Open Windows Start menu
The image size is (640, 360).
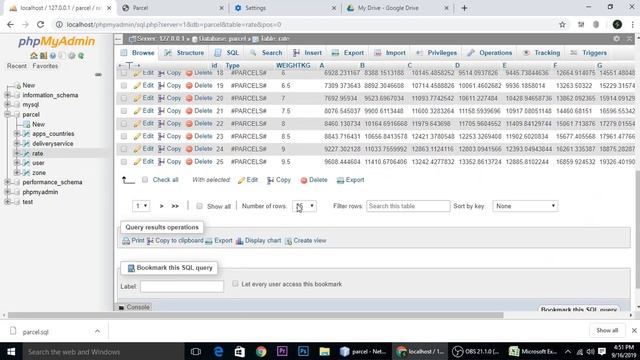click(x=11, y=351)
